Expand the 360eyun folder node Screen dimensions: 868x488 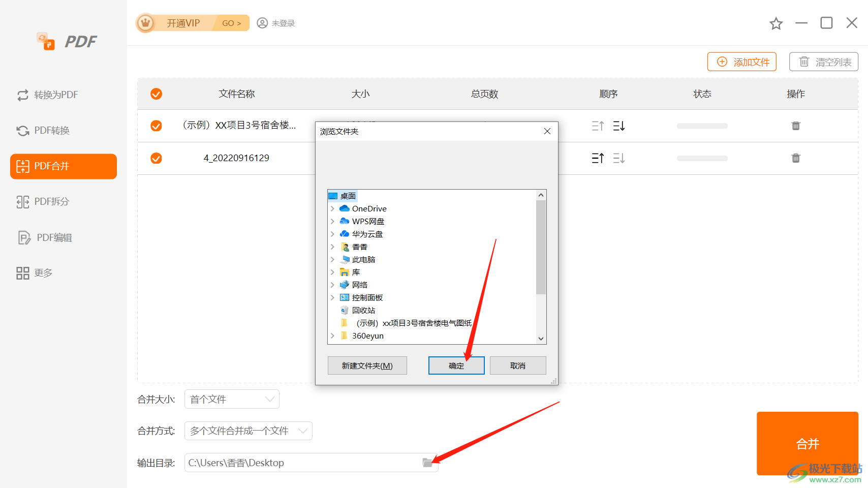pyautogui.click(x=332, y=335)
